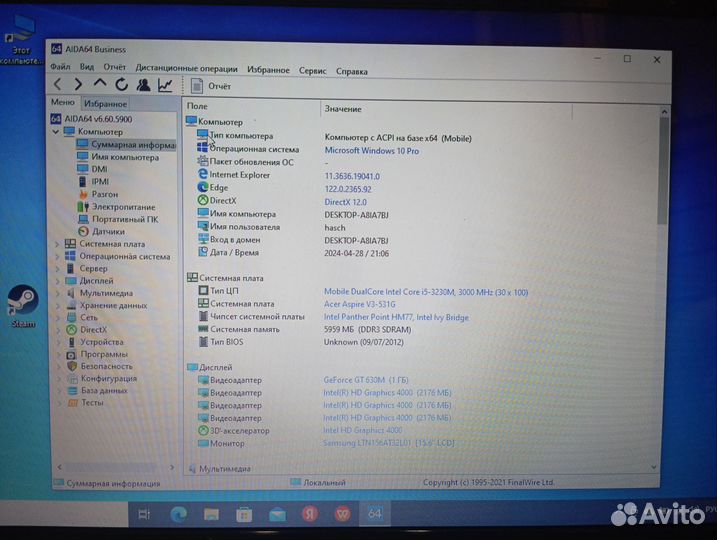Expand the Хранение данных tree node
The image size is (717, 540).
coord(57,305)
